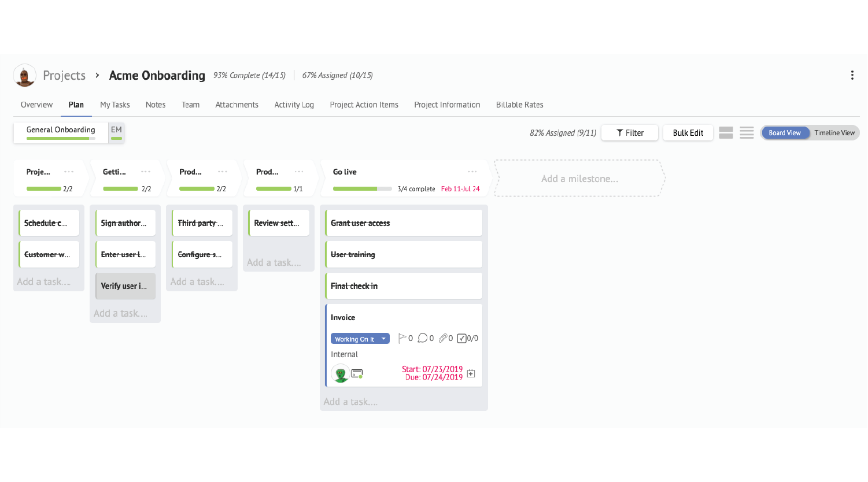Click the Internal label on Invoice
Viewport: 868px width, 482px height.
[x=344, y=354]
